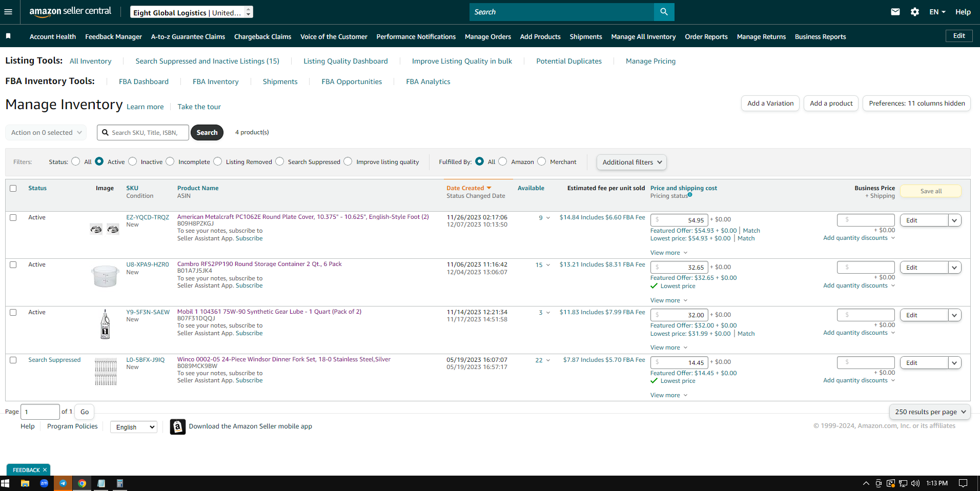Viewport: 980px width, 491px height.
Task: Open the EN language dropdown in header
Action: click(x=937, y=12)
